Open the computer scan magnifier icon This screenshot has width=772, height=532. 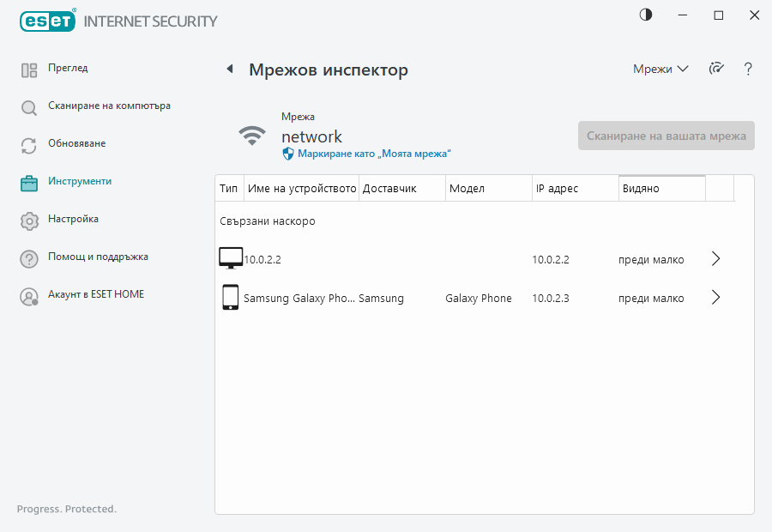tap(28, 106)
